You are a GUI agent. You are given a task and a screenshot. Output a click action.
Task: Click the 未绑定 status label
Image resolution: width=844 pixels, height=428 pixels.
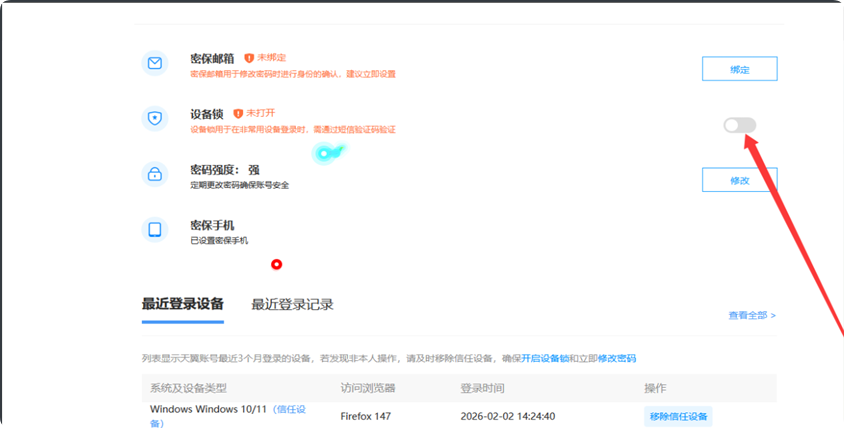coord(271,58)
